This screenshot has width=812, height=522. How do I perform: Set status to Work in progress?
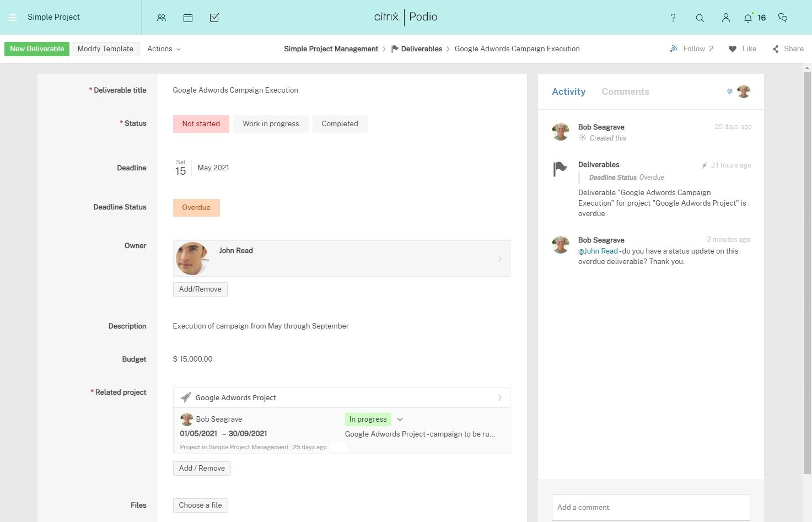(271, 124)
